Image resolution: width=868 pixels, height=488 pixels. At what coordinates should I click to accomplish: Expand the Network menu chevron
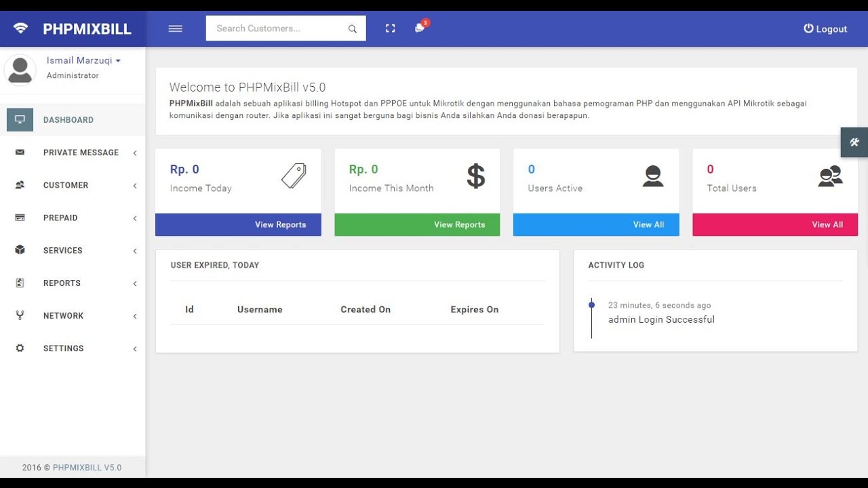[135, 316]
